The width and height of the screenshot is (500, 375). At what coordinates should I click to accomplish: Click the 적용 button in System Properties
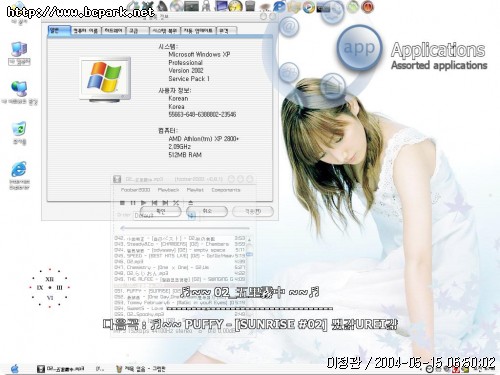click(x=253, y=211)
